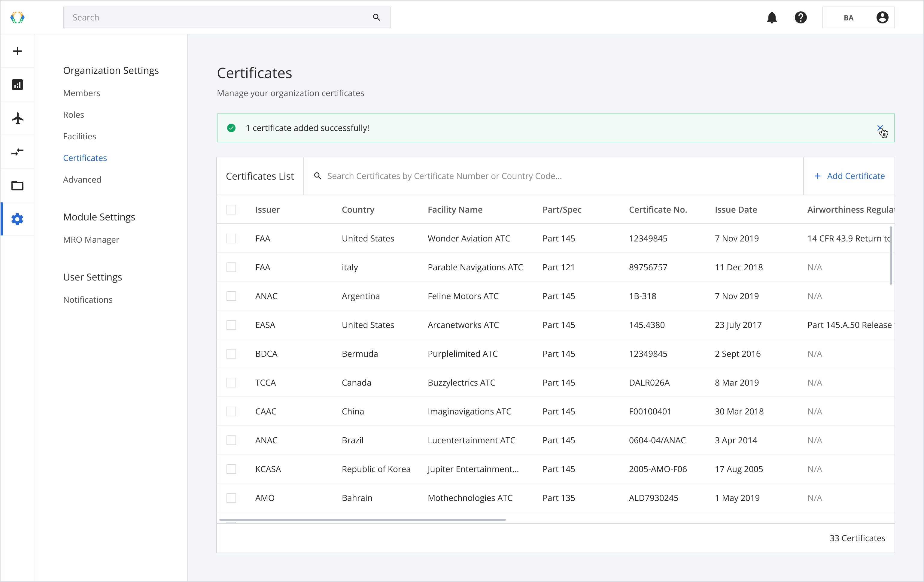
Task: Check the Wonder Aviation ATC row checkbox
Action: tap(231, 238)
